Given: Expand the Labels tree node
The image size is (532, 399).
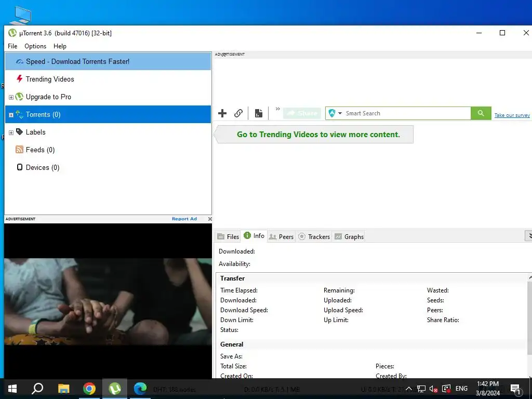Looking at the screenshot, I should click(11, 132).
